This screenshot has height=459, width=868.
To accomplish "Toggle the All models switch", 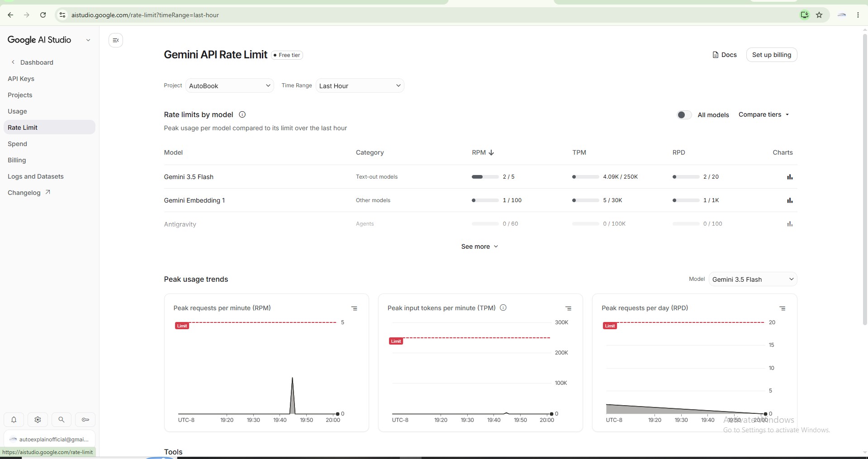I will click(684, 115).
